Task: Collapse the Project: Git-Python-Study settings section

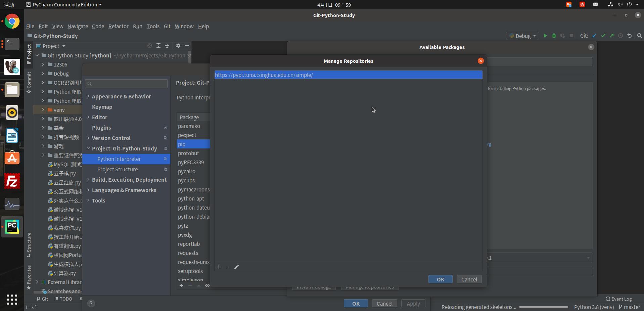Action: 88,148
